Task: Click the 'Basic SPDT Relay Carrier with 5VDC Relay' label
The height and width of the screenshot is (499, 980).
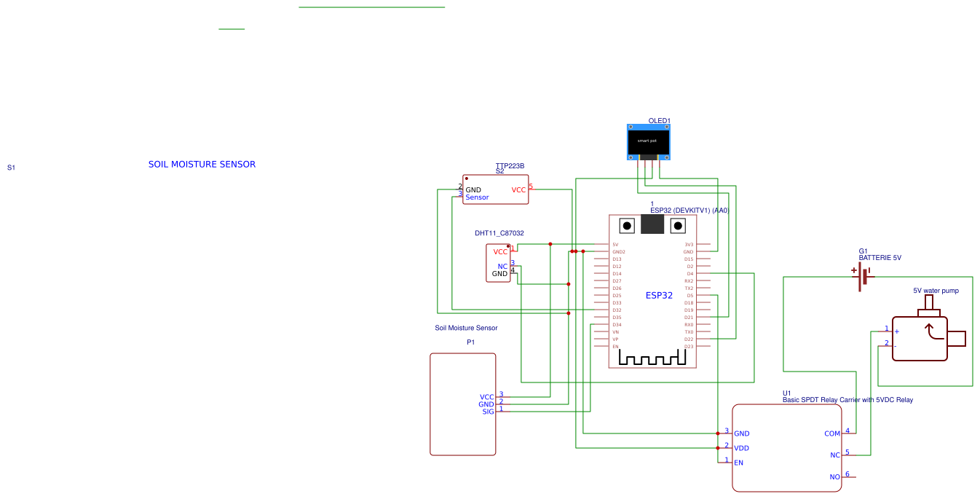Action: pos(847,400)
